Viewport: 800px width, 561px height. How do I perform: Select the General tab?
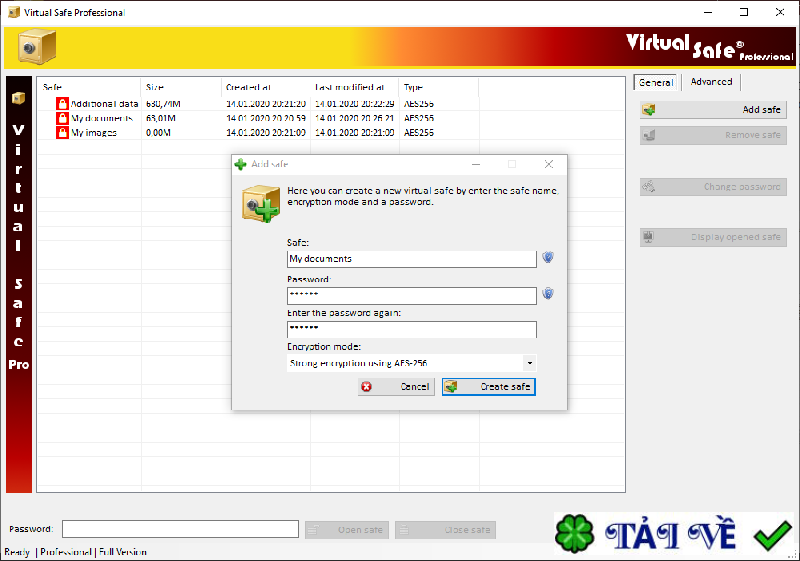pyautogui.click(x=656, y=83)
